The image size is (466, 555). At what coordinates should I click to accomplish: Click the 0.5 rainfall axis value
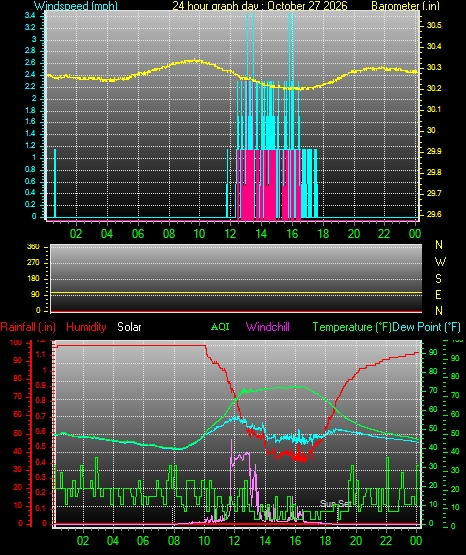(41, 446)
